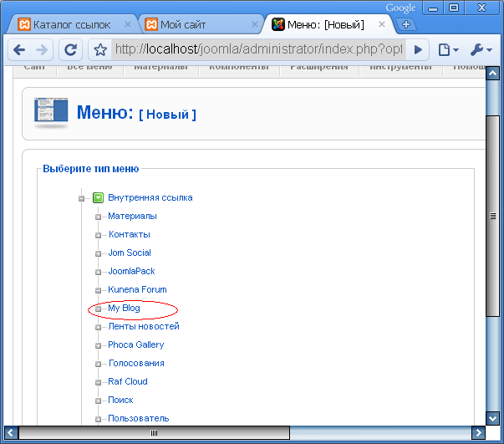Toggle the My Blog tree node
This screenshot has width=504, height=444.
tap(98, 309)
